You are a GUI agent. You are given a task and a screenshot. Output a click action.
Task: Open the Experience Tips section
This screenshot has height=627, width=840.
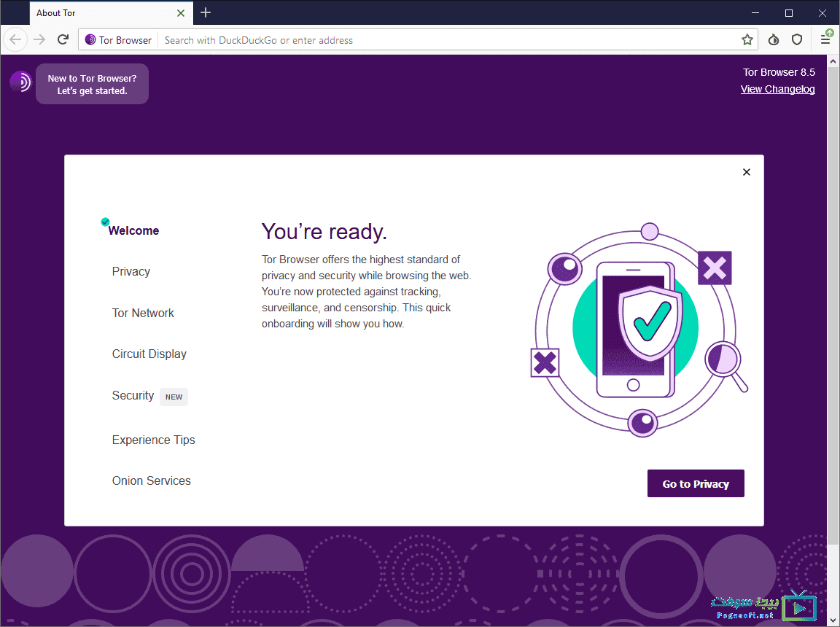click(153, 440)
